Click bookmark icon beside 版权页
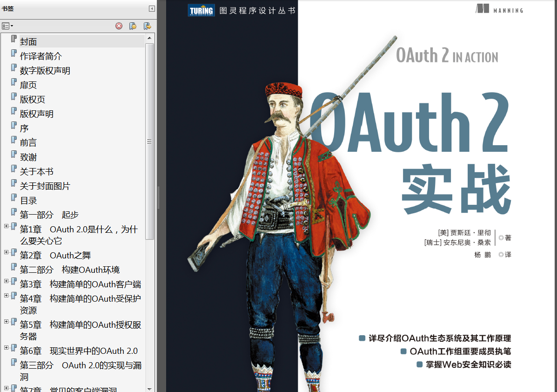Viewport: 557px width, 392px height. pyautogui.click(x=14, y=96)
